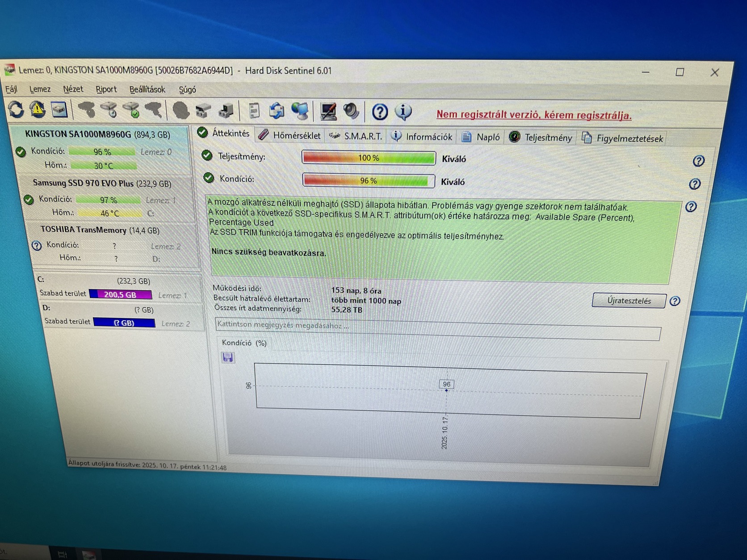The width and height of the screenshot is (747, 560).
Task: Click the report document page toolbar icon
Action: point(254,111)
